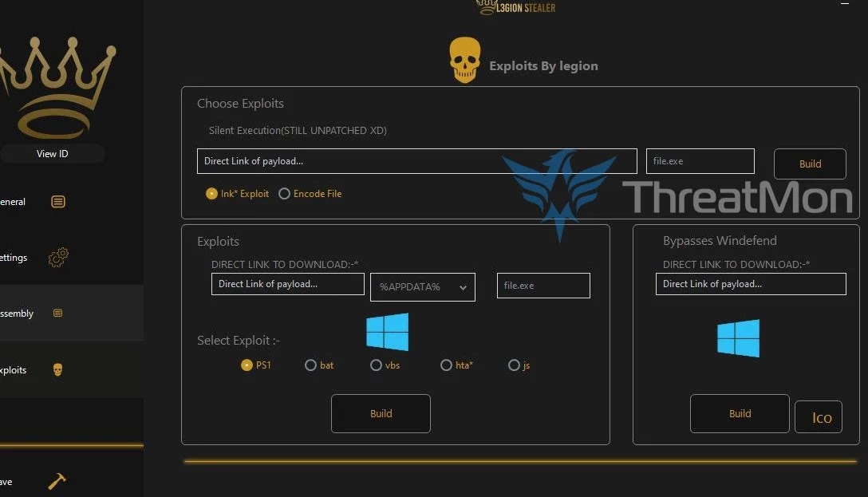
Task: Minimize the window using the dash button
Action: pos(844,3)
